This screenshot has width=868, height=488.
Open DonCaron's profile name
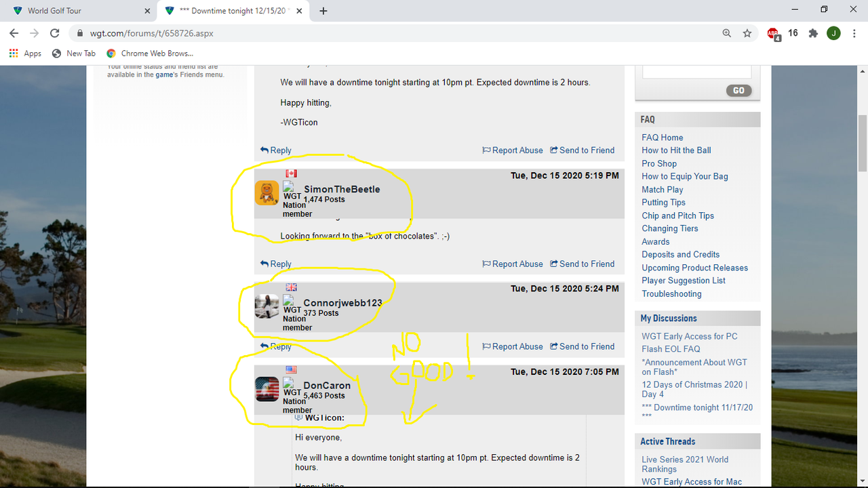(x=327, y=386)
